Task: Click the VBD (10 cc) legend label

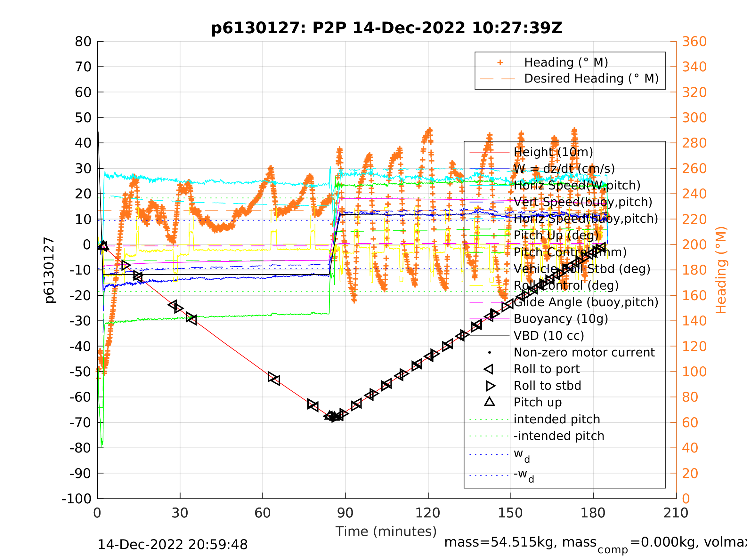Action: tap(549, 336)
